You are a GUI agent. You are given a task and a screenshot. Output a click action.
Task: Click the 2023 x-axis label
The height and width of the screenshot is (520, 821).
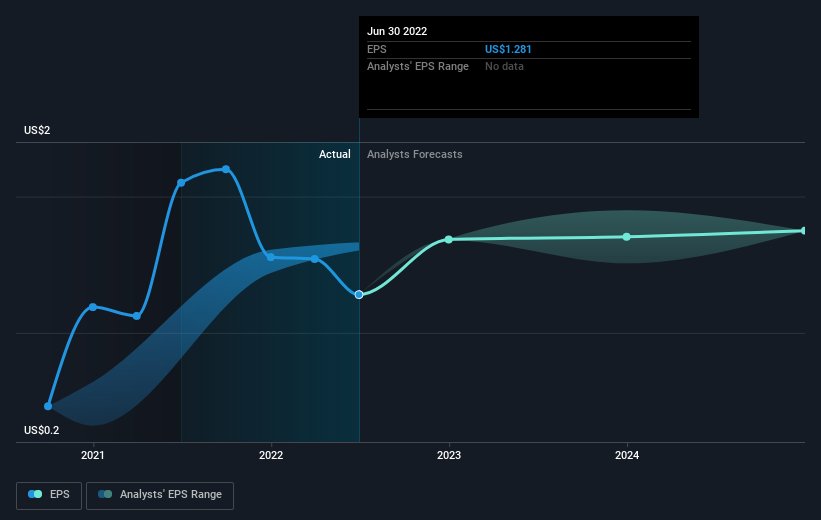pos(449,456)
